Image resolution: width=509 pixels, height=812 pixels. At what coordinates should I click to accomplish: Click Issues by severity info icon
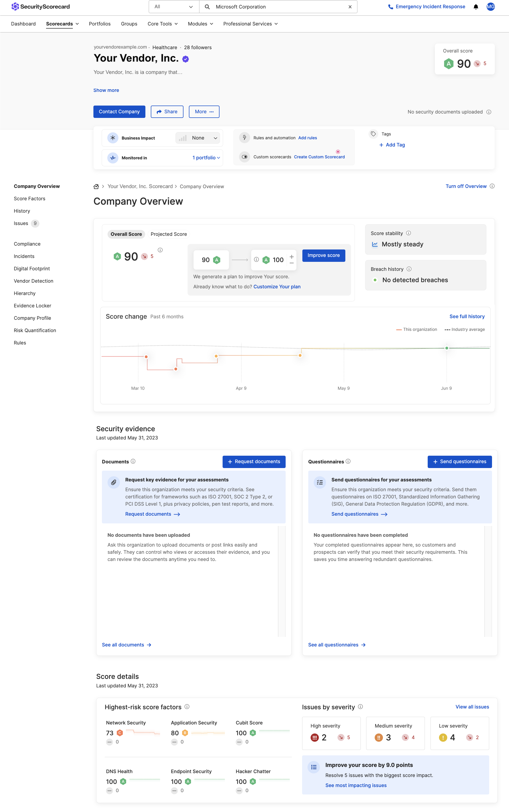(x=360, y=707)
